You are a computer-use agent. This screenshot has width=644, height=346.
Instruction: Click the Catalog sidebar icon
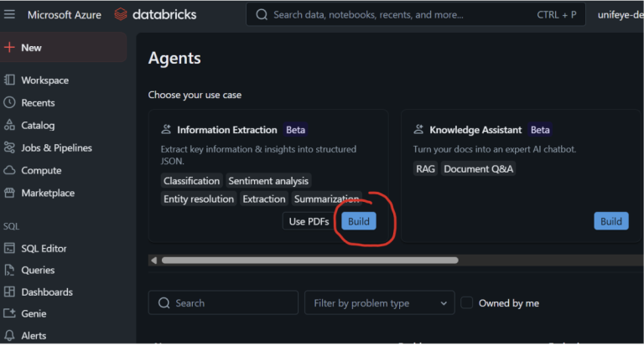[x=10, y=126]
